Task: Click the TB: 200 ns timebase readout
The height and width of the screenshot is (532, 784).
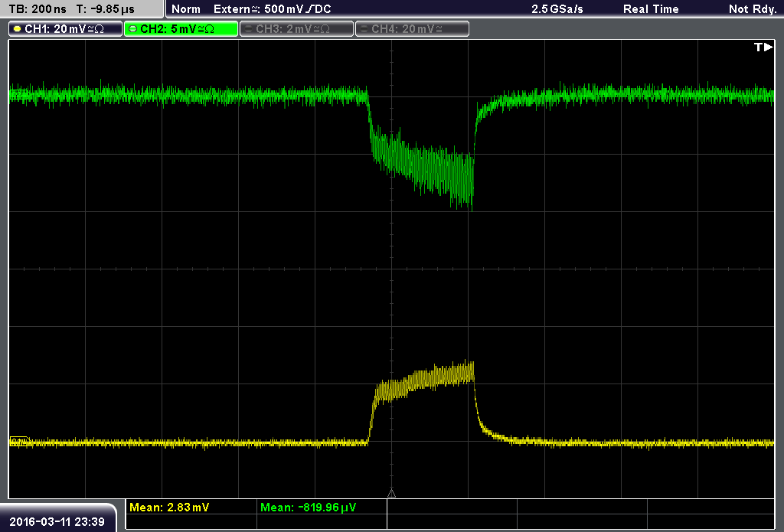Action: pyautogui.click(x=38, y=9)
